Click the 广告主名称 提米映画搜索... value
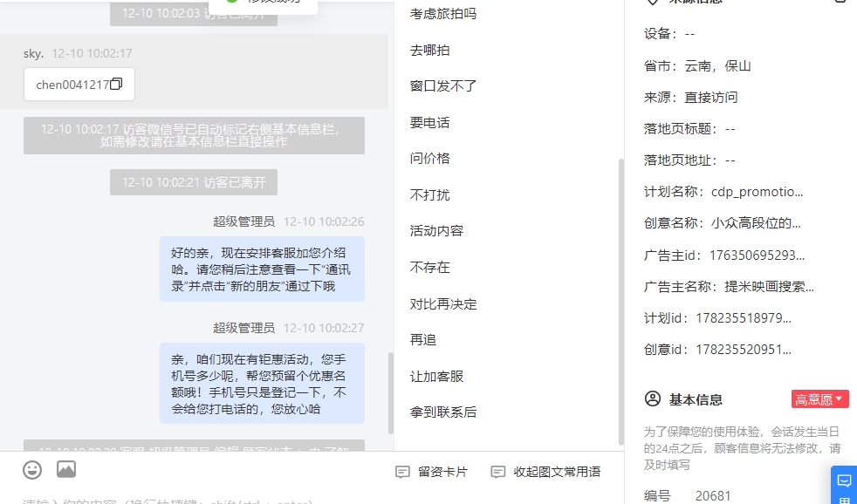Image resolution: width=857 pixels, height=504 pixels. (x=770, y=287)
